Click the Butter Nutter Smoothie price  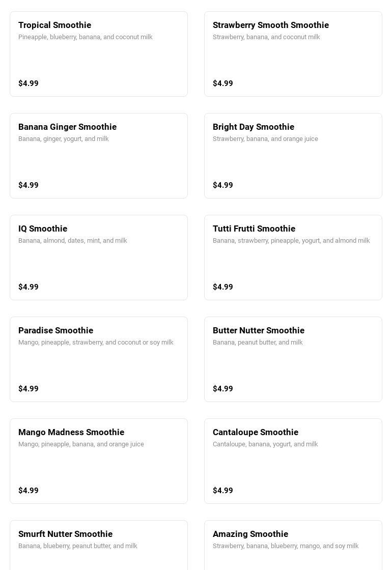click(223, 389)
